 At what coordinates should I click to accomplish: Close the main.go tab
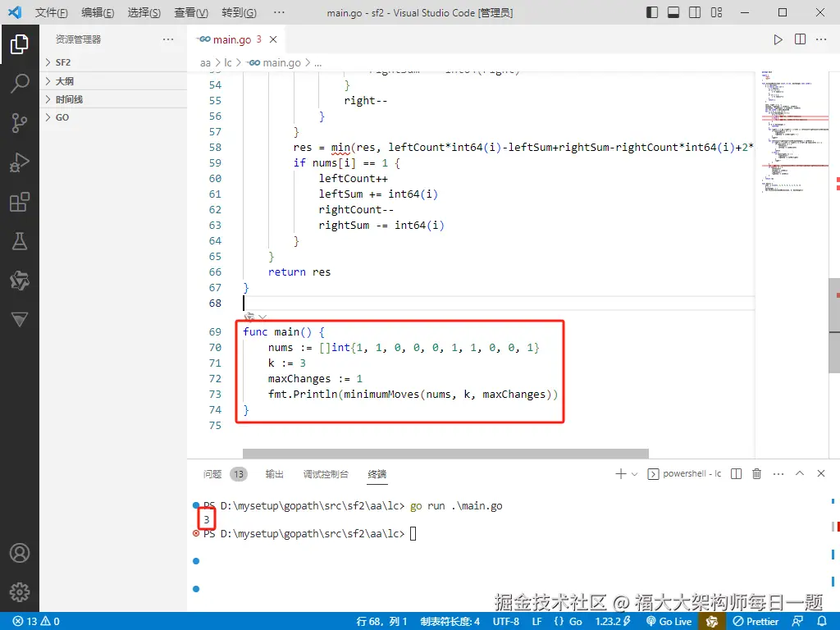[273, 39]
